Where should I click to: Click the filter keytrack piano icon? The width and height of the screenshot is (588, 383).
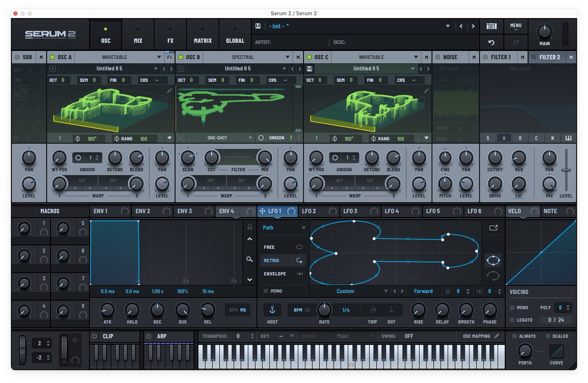[x=568, y=138]
